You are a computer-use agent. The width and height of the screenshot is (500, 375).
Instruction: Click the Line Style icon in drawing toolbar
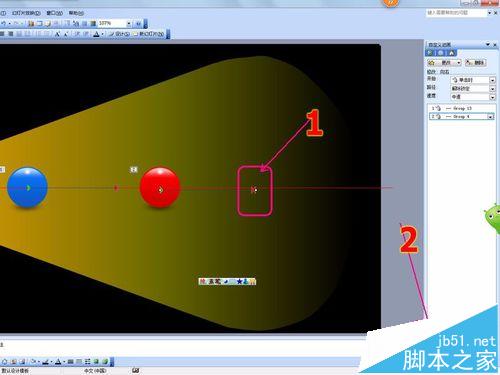tap(71, 361)
